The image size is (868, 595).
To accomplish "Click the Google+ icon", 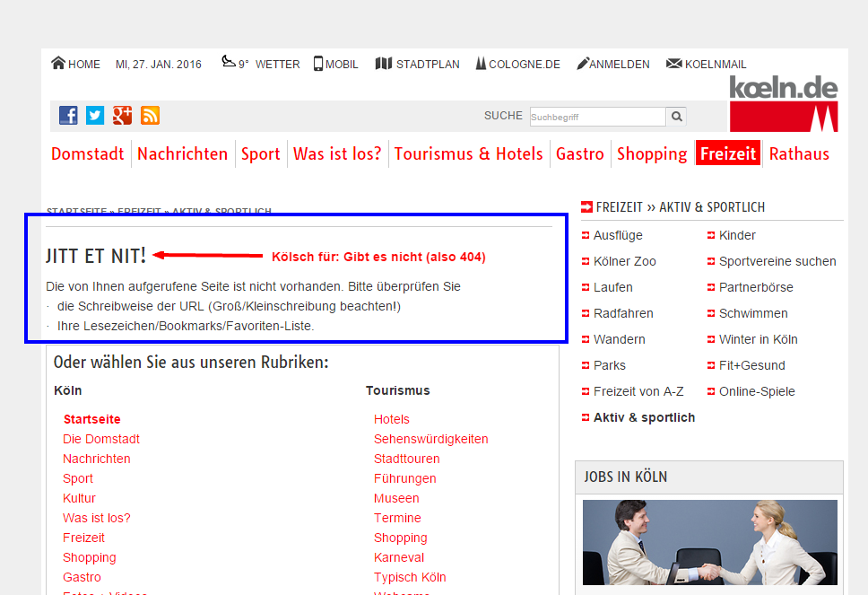I will (121, 115).
